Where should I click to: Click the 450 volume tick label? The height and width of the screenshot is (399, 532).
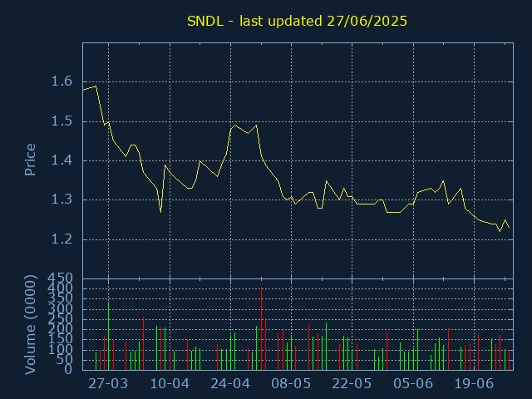60,278
